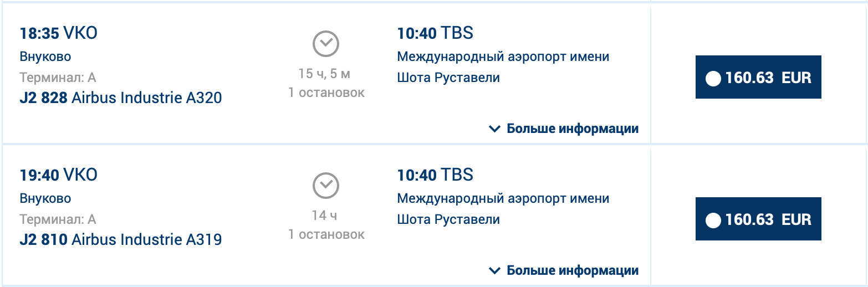
Task: Click 1 остановок under the 15 ч, 5 м duration
Action: click(x=326, y=93)
